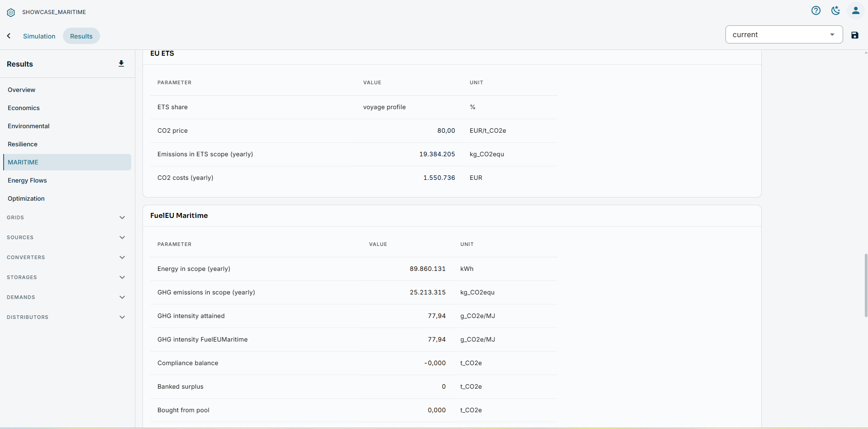868x429 pixels.
Task: Select the ETS share 'voyage profile' value
Action: coord(384,107)
